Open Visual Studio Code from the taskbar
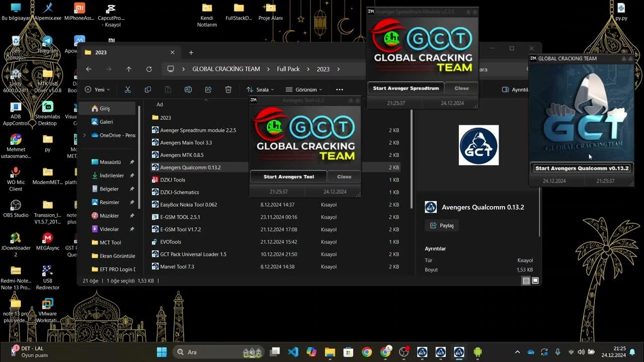Viewport: 644px width, 362px height. 293,352
